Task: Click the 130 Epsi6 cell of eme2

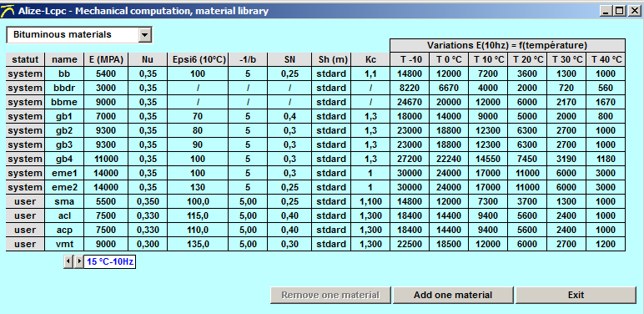Action: pos(198,187)
